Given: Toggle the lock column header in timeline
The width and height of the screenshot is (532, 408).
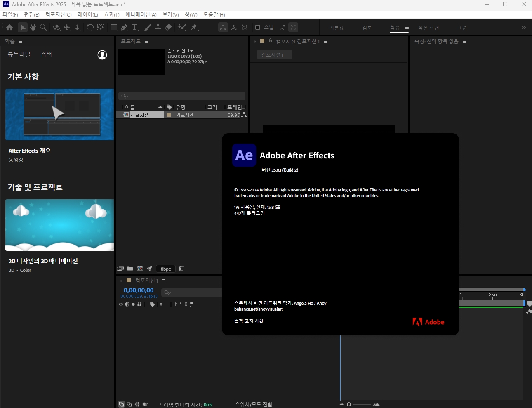Looking at the screenshot, I should pyautogui.click(x=139, y=304).
